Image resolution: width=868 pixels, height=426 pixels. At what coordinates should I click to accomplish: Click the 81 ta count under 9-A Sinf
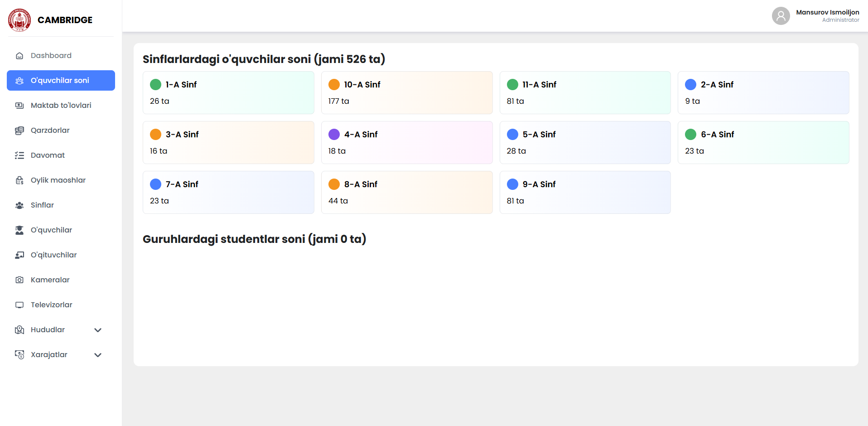click(x=515, y=201)
